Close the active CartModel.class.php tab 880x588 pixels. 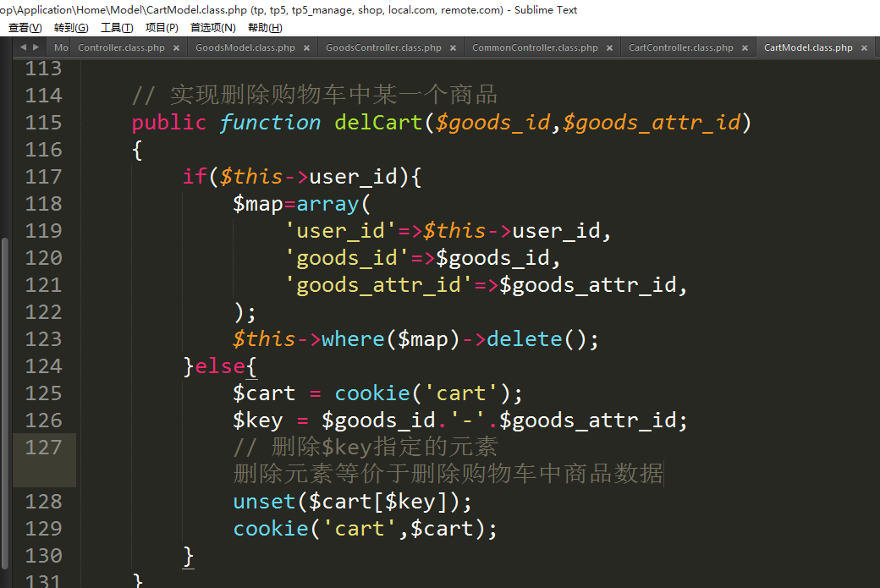coord(864,48)
